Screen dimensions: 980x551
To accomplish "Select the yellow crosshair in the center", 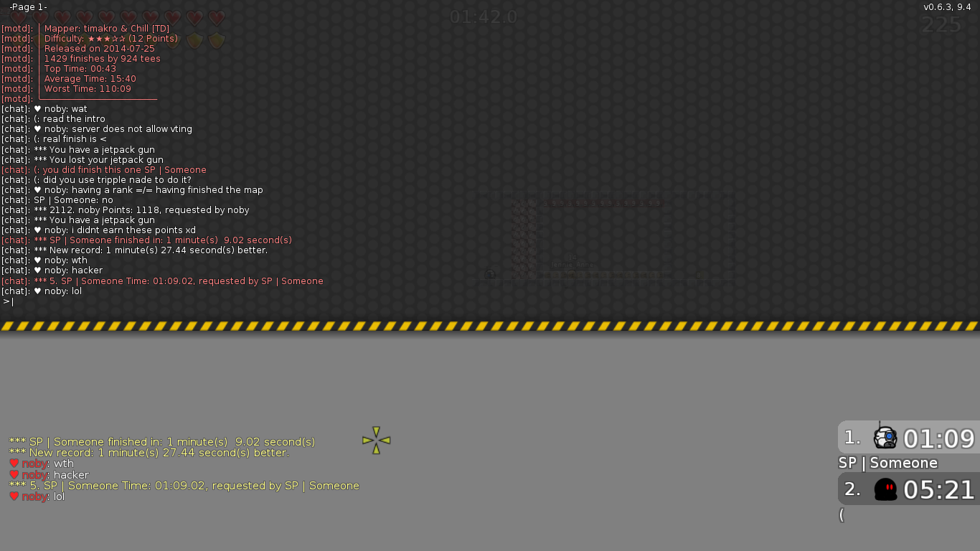I will click(x=376, y=441).
